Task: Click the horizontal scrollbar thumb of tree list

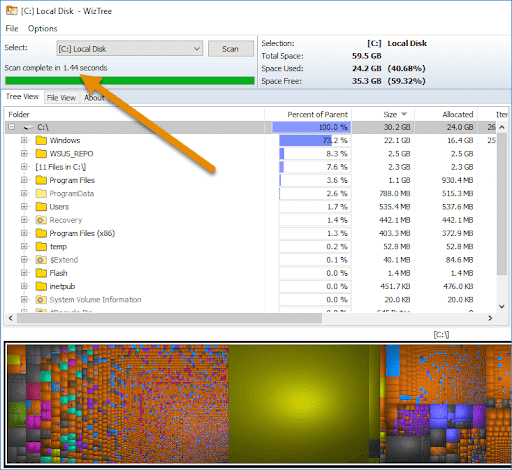Action: coord(169,318)
